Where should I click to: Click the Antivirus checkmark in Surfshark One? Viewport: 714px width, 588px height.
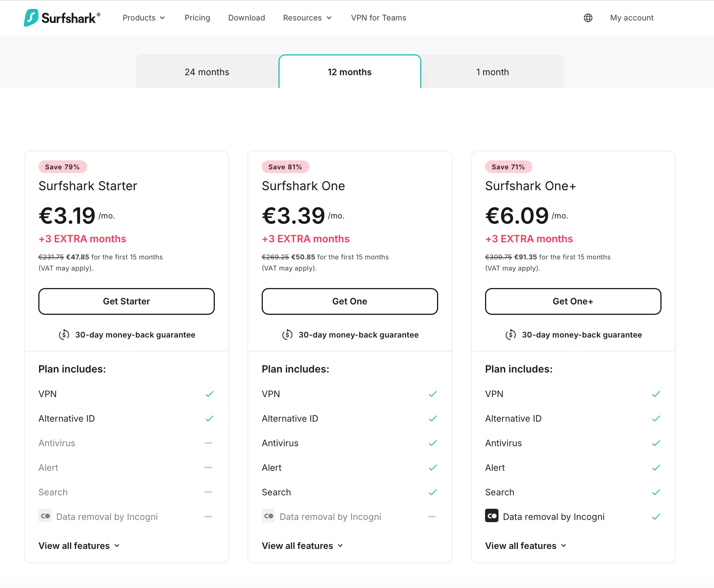point(433,443)
